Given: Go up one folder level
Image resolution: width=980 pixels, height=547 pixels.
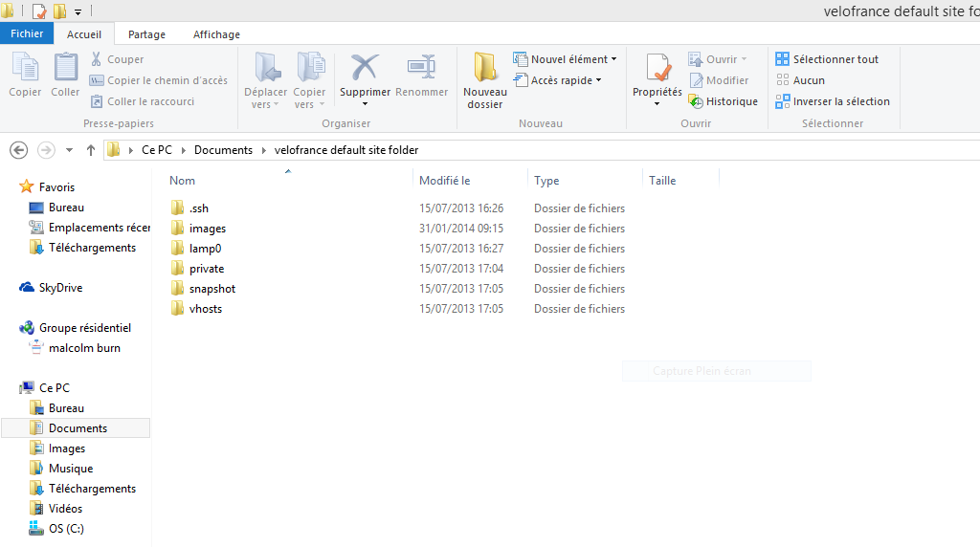Looking at the screenshot, I should click(x=91, y=150).
